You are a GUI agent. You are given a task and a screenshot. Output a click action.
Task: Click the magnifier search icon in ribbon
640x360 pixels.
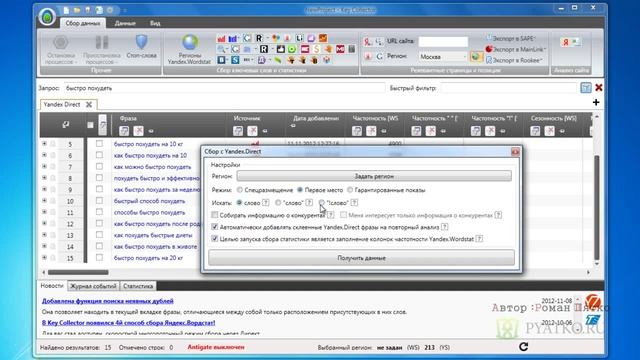[221, 49]
